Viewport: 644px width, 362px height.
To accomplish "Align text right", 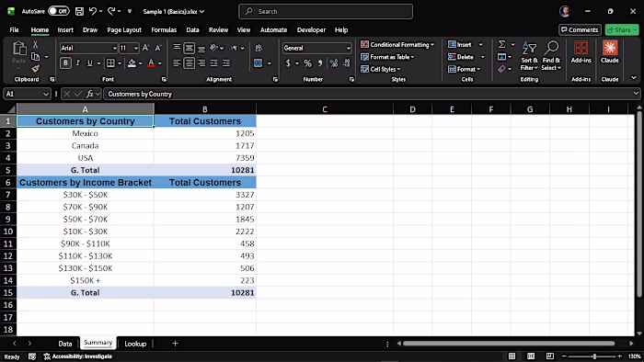I will pyautogui.click(x=201, y=63).
